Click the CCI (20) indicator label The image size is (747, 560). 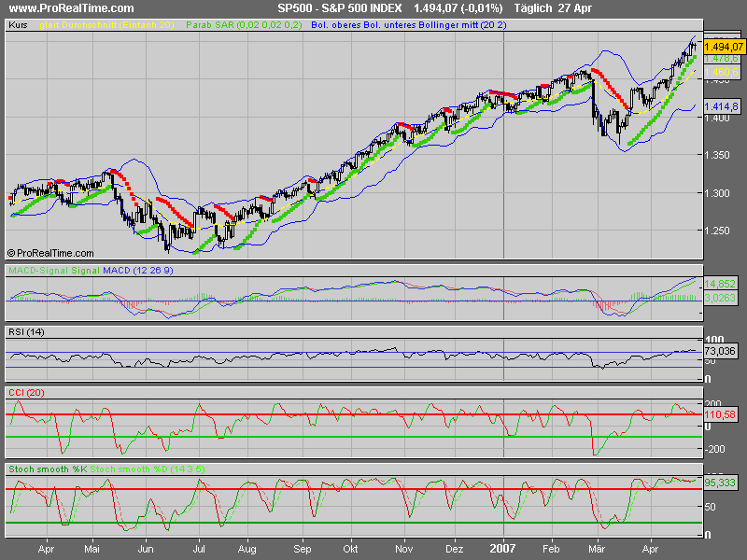26,393
